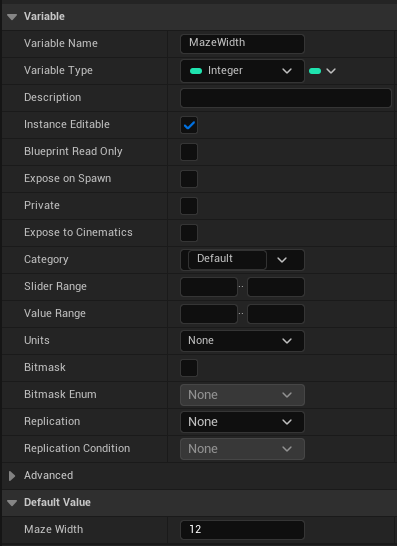Open the Replication Condition dropdown

click(x=242, y=449)
